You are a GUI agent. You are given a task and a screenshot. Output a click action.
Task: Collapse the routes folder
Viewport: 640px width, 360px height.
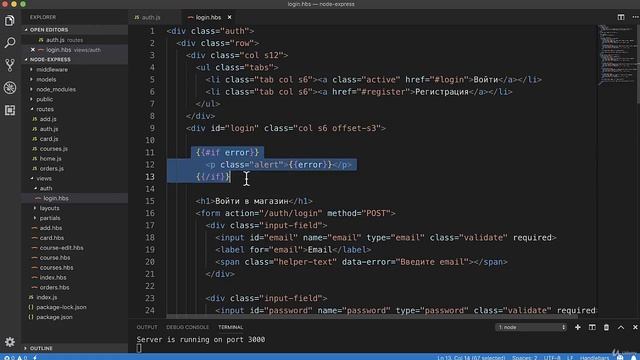(x=44, y=109)
